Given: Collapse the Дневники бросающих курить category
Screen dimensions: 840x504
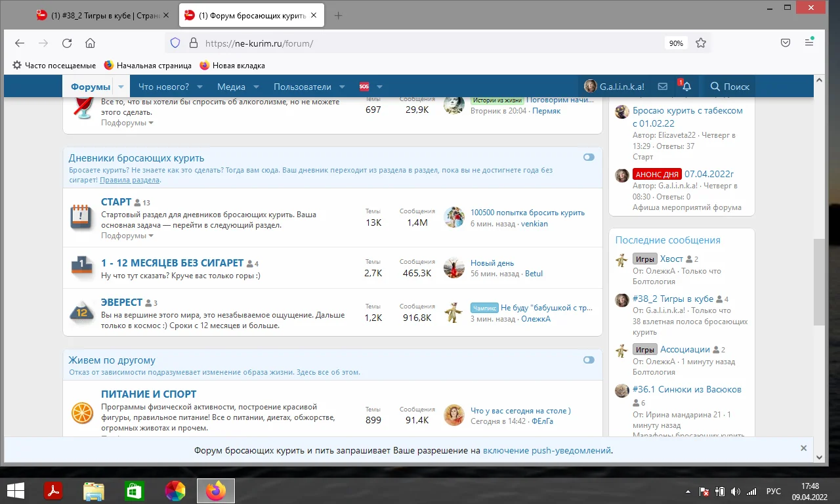Looking at the screenshot, I should 589,157.
